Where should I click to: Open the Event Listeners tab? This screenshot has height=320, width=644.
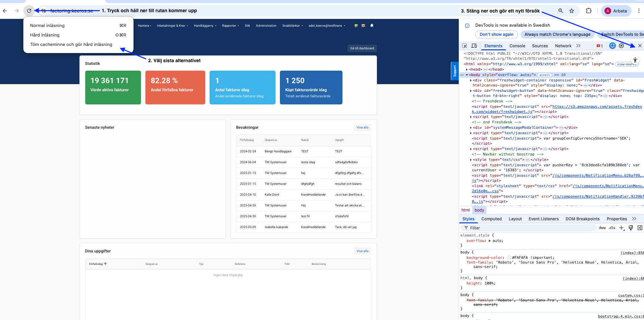coord(544,219)
